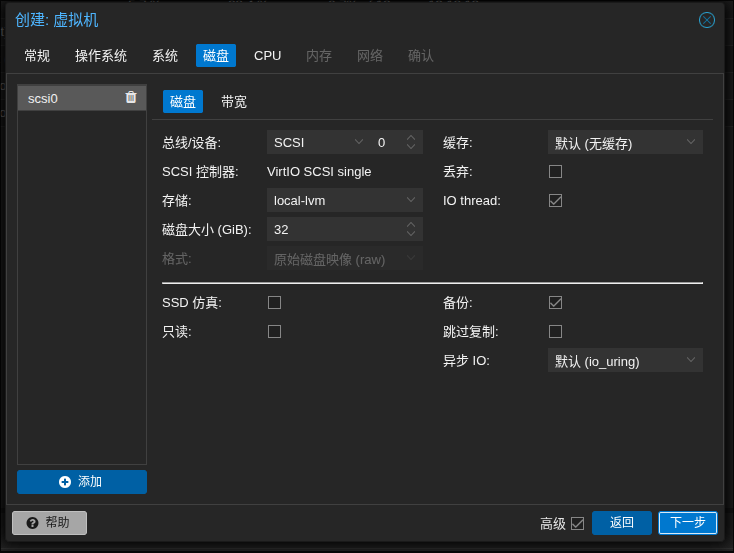Enable the skip replication checkbox

[555, 331]
